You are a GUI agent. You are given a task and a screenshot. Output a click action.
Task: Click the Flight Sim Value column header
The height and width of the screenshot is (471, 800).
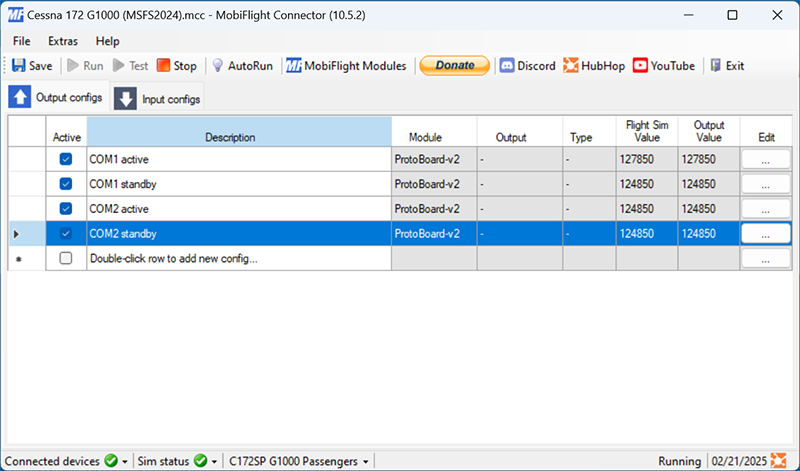pyautogui.click(x=647, y=132)
